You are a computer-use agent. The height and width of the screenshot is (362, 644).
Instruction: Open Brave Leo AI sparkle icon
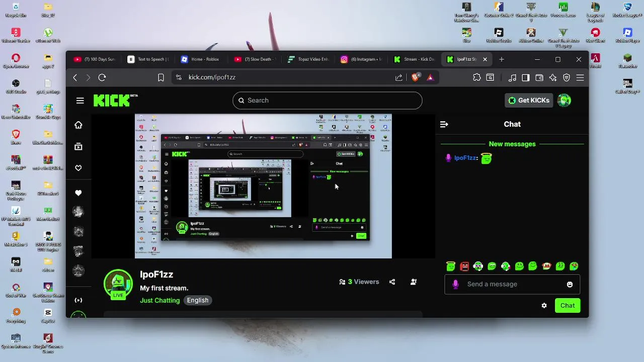(x=553, y=77)
